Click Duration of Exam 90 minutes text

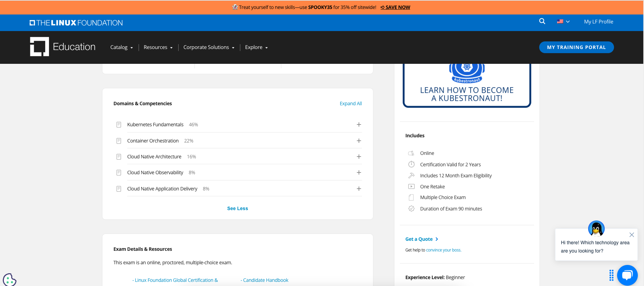click(x=451, y=209)
